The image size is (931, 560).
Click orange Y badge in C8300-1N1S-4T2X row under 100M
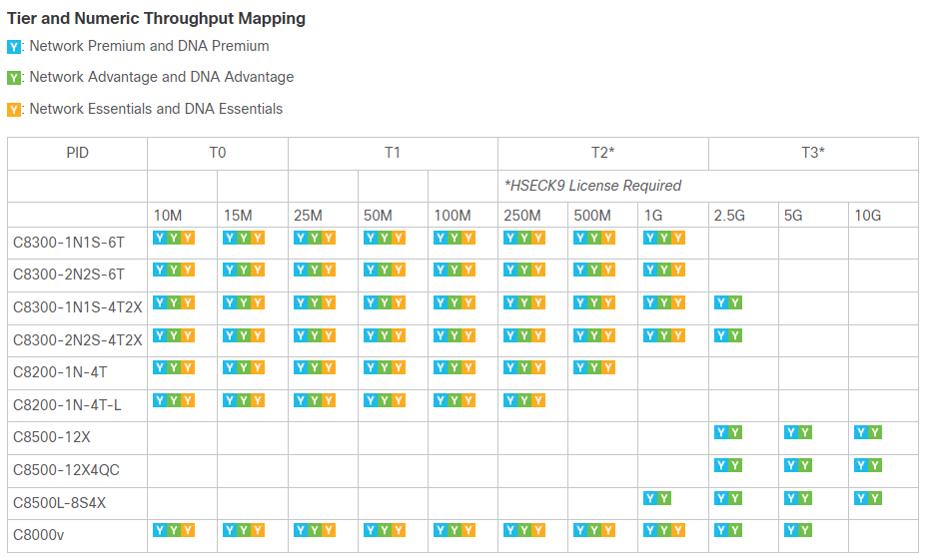468,303
